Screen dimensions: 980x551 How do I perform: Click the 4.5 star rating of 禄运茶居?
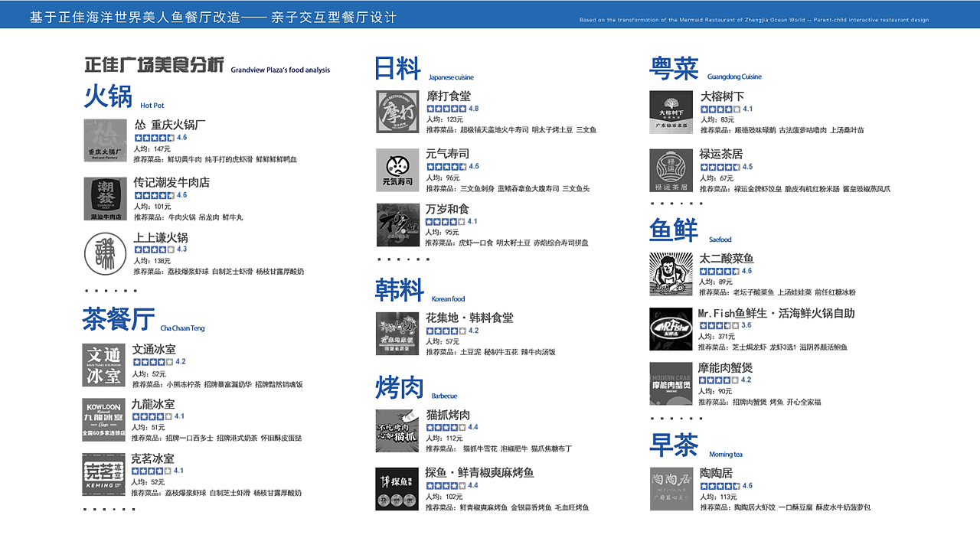(x=726, y=167)
